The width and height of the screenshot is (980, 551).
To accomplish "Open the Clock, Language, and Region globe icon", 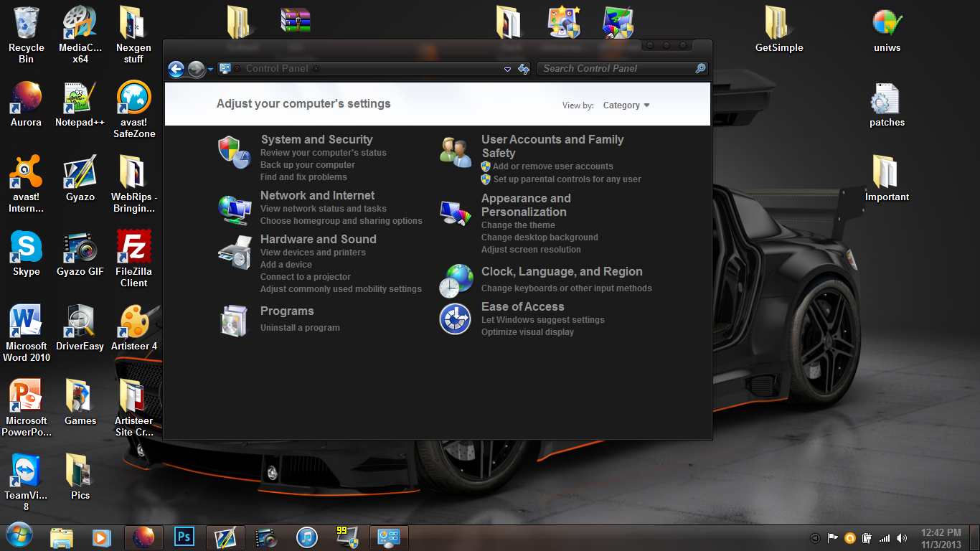I will (456, 281).
